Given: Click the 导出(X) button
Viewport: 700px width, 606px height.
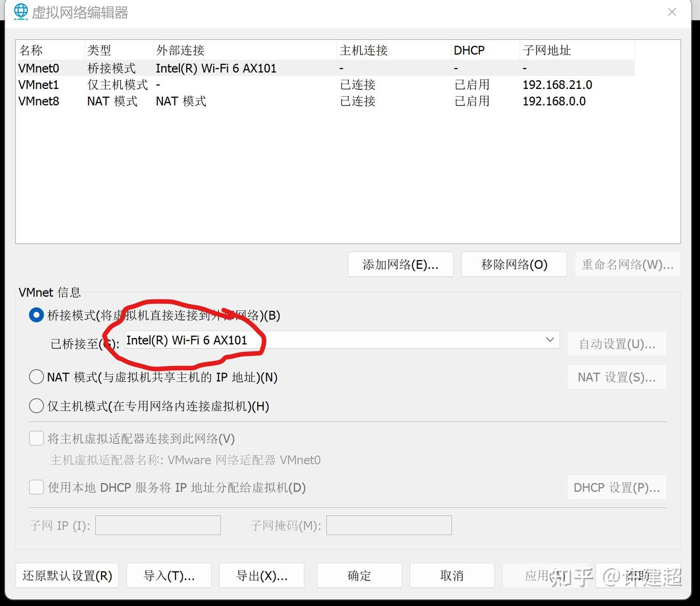Looking at the screenshot, I should click(x=262, y=575).
